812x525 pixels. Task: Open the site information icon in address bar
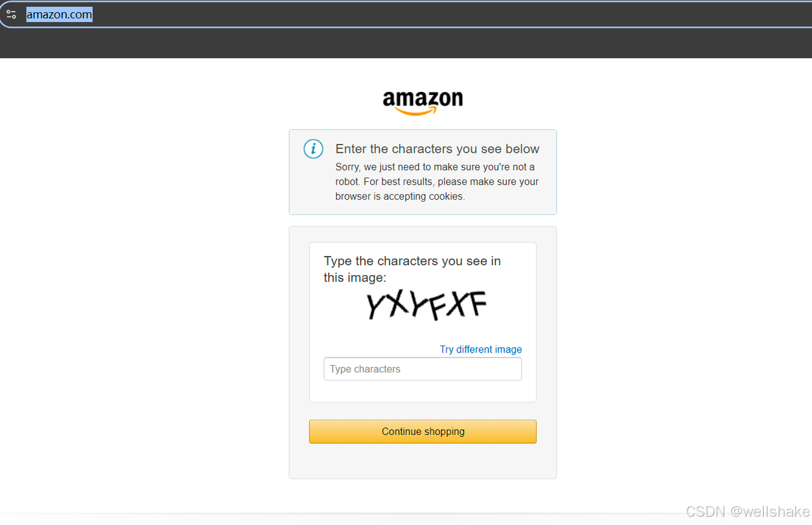pos(11,14)
